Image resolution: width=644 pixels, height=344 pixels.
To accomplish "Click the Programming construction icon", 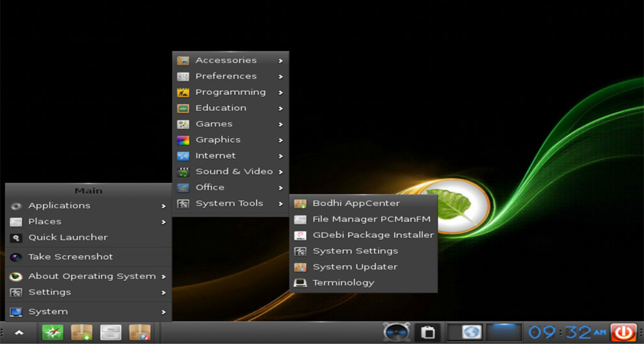I will click(x=183, y=93).
